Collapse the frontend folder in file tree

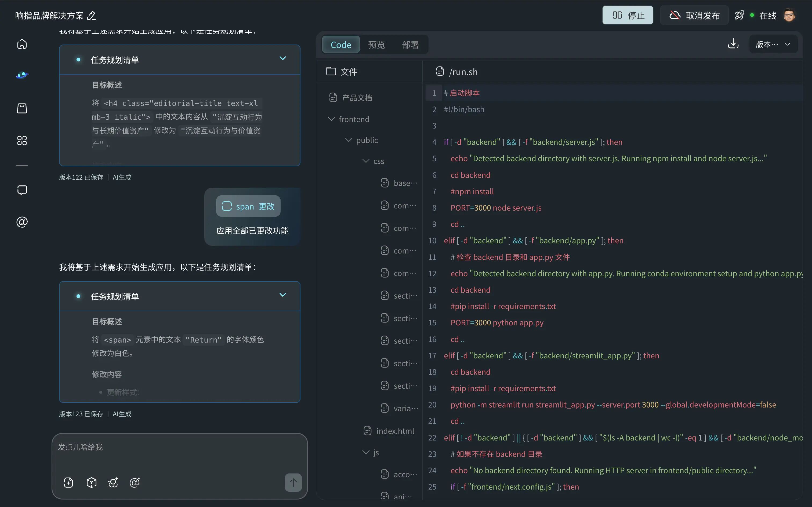(332, 119)
